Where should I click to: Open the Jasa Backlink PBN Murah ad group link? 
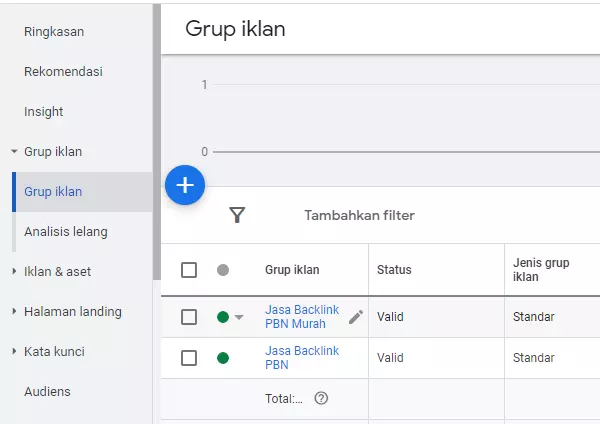click(x=302, y=317)
